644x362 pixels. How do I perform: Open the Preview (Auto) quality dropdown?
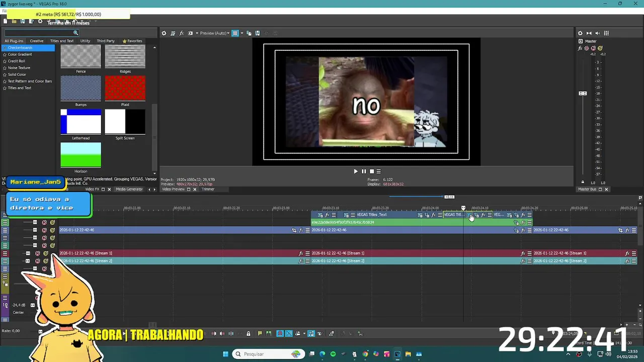pyautogui.click(x=215, y=33)
